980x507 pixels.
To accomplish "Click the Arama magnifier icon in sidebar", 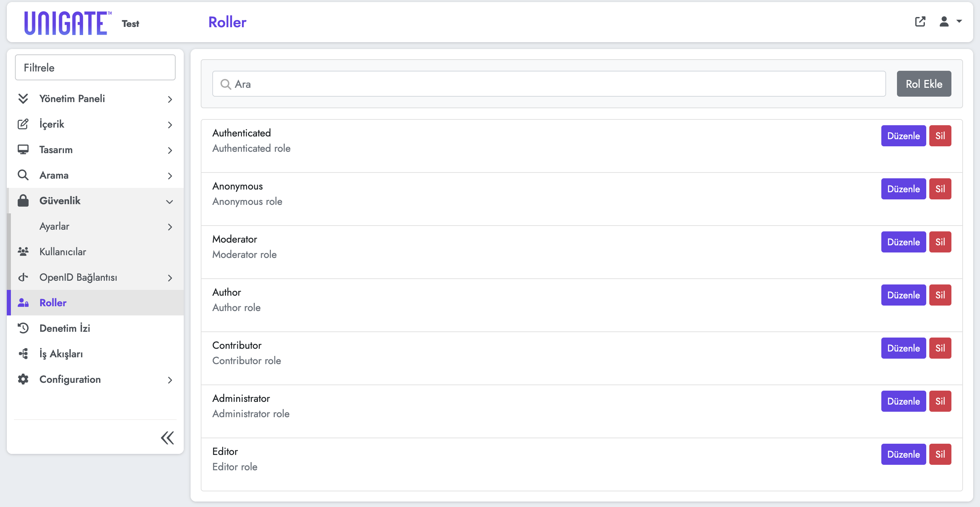I will click(23, 175).
